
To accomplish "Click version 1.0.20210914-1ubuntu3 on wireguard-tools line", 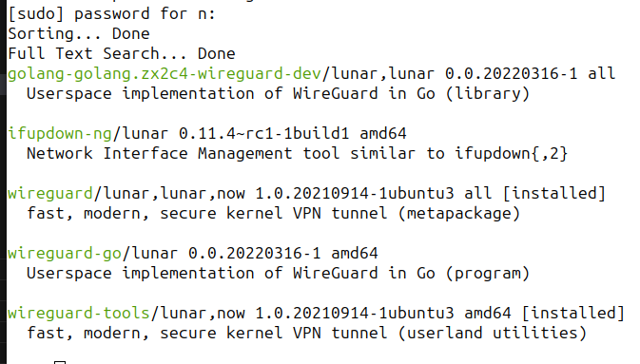I will (355, 313).
